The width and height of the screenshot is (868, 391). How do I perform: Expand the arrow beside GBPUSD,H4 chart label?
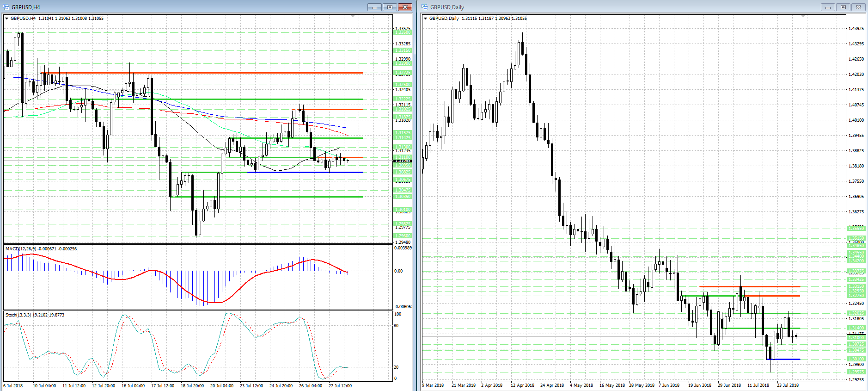click(7, 19)
